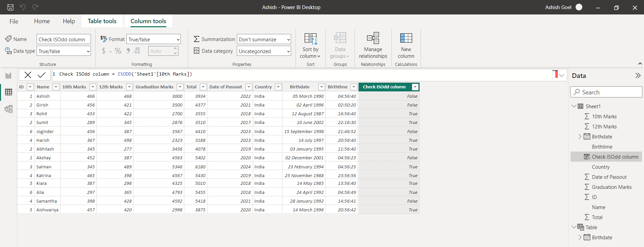Open the Format dropdown showing True/false
The width and height of the screenshot is (644, 247).
(154, 39)
